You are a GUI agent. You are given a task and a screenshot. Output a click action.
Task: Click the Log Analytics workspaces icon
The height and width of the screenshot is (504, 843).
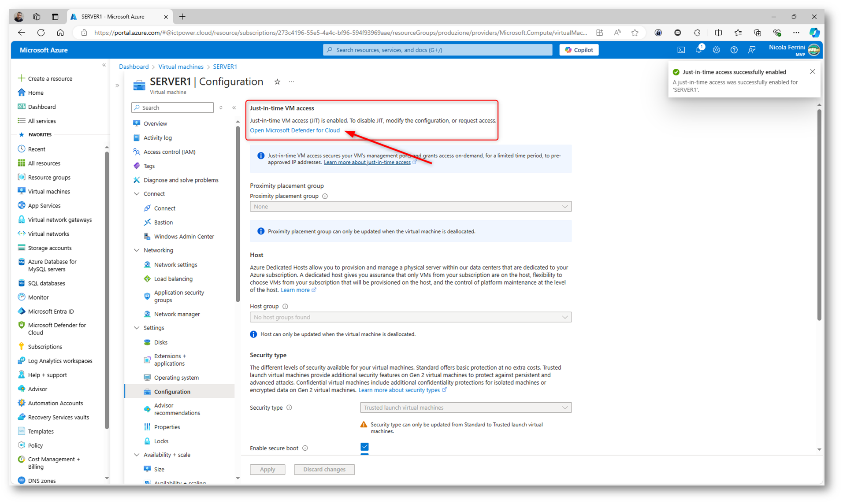(22, 361)
